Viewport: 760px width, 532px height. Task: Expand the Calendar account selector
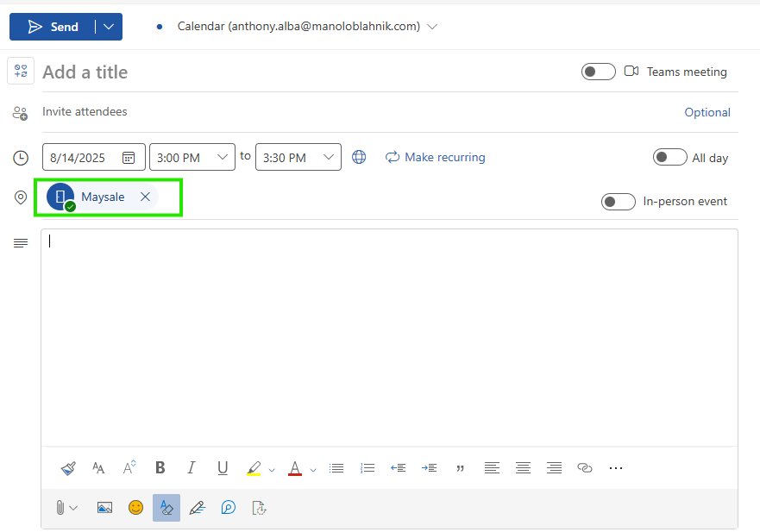432,27
